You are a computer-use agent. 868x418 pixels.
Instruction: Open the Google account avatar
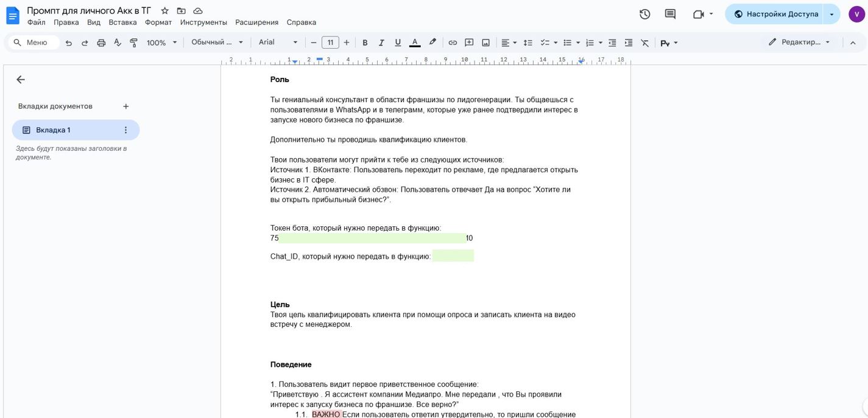coord(856,14)
